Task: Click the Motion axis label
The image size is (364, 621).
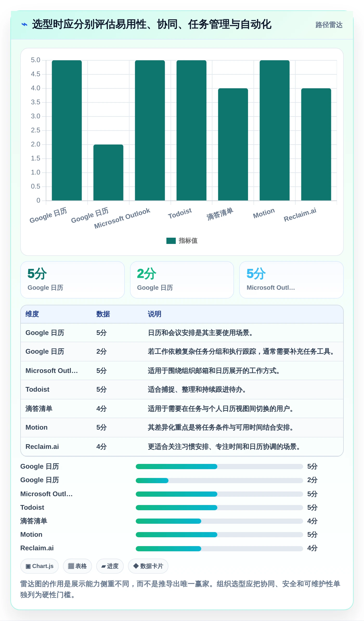Action: (x=264, y=213)
